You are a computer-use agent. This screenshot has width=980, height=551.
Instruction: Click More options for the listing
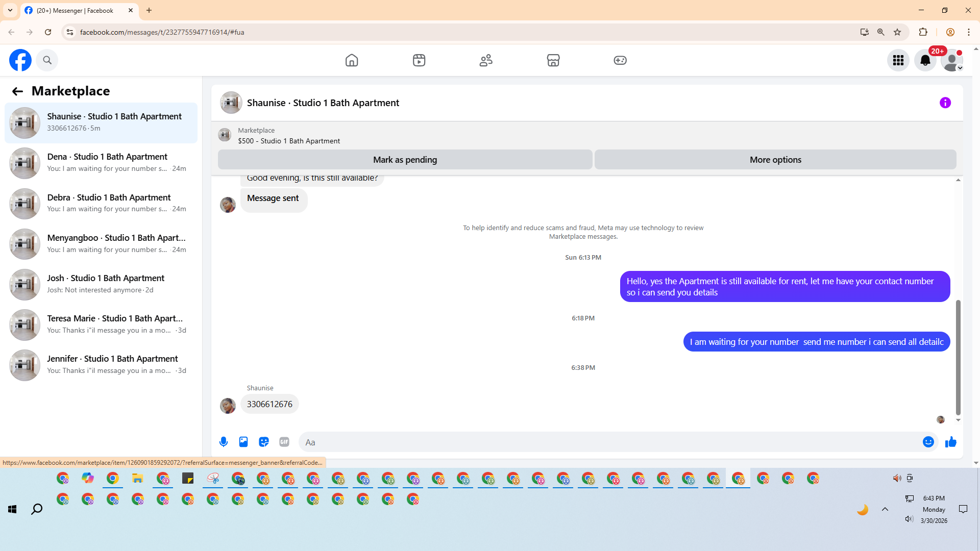coord(775,160)
